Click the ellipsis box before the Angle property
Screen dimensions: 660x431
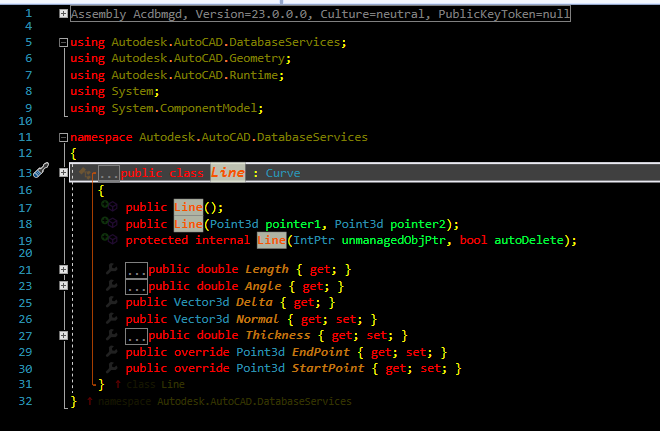(x=136, y=287)
